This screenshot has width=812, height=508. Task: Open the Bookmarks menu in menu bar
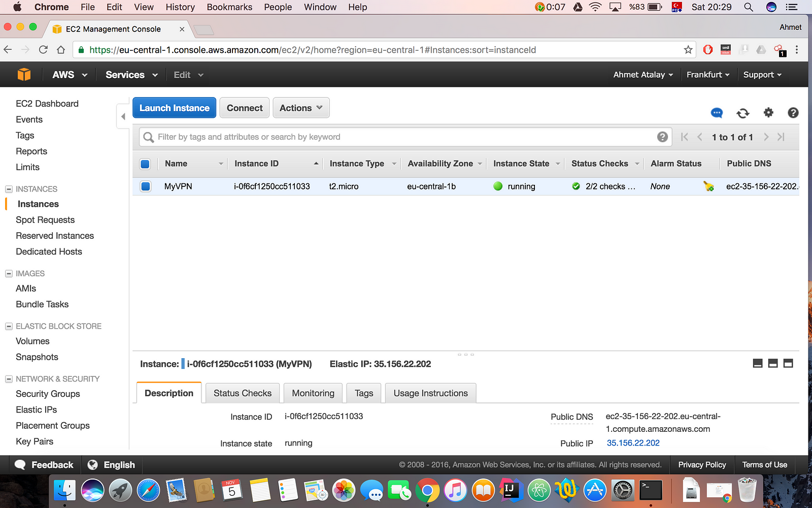pyautogui.click(x=229, y=7)
